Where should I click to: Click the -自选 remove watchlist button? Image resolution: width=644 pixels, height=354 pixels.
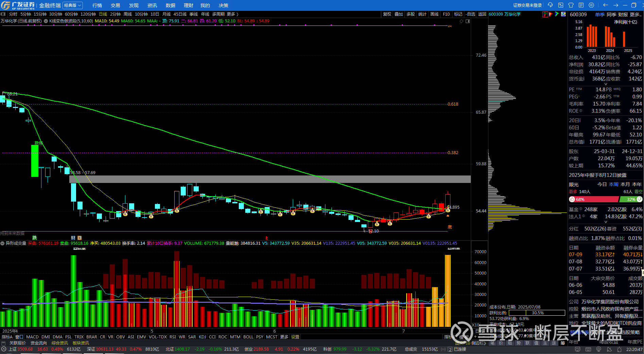click(x=470, y=14)
